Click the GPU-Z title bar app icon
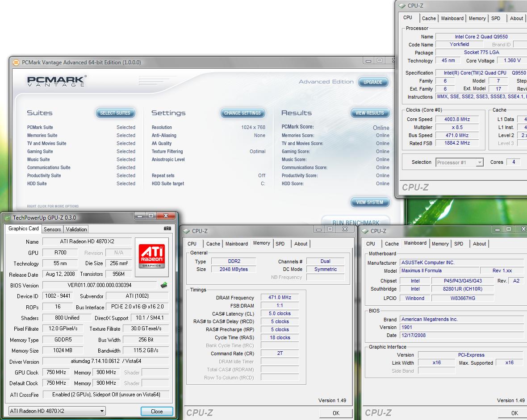 pos(8,218)
